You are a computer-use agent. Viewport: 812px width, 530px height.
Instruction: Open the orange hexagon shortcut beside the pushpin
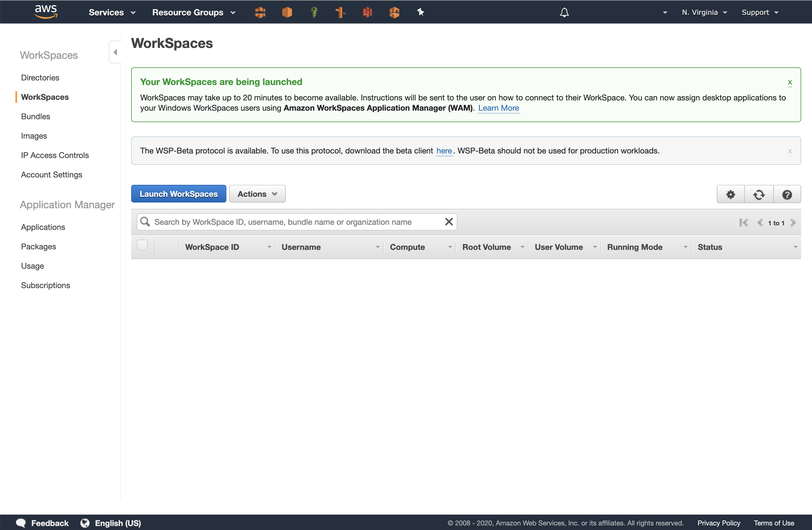pyautogui.click(x=394, y=13)
